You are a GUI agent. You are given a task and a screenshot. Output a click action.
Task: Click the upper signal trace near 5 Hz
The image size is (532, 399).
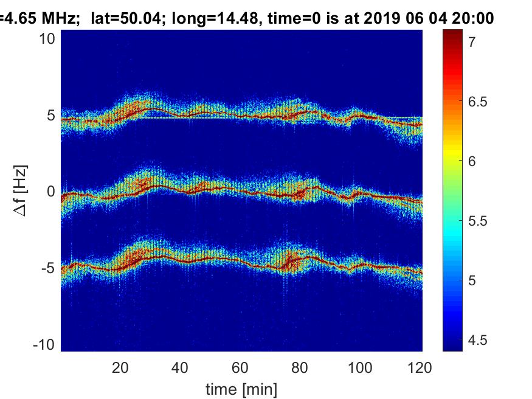point(243,116)
